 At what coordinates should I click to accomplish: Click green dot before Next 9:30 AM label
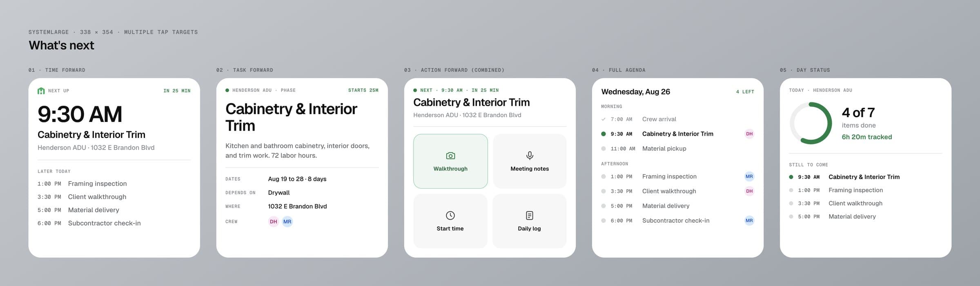pyautogui.click(x=415, y=90)
